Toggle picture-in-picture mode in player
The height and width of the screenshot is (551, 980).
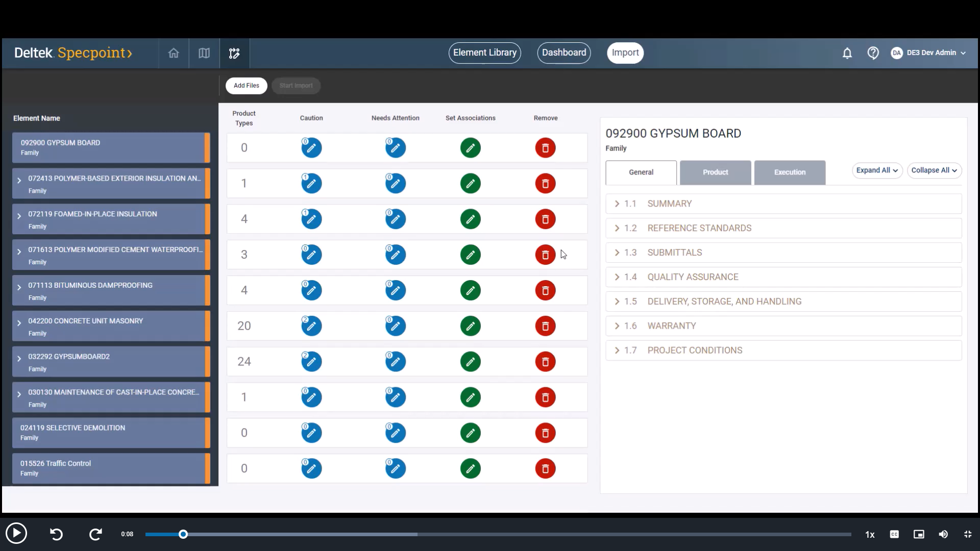tap(919, 534)
